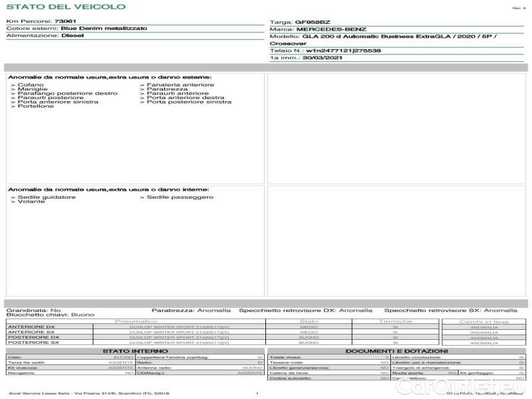The image size is (532, 399).
Task: Select the Km Percorsi value 73061
Action: (65, 21)
